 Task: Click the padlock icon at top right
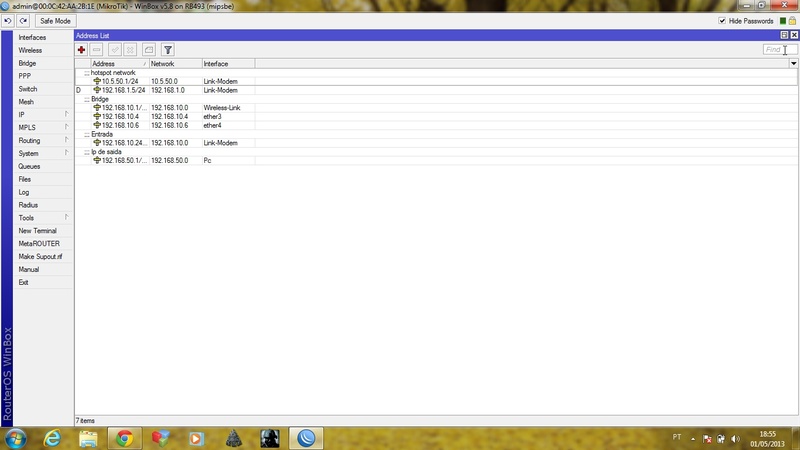point(792,21)
